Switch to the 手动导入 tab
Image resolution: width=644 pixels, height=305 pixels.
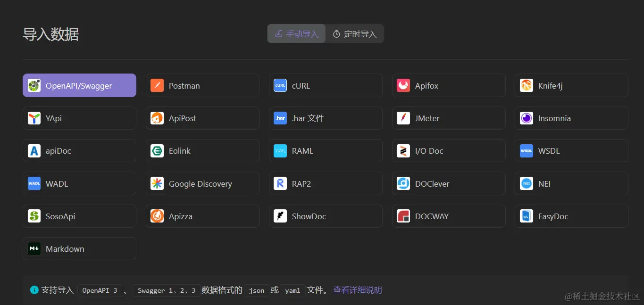(x=297, y=34)
